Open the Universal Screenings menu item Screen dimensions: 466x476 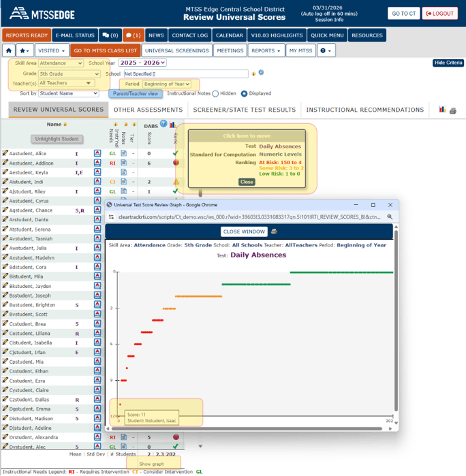click(176, 50)
